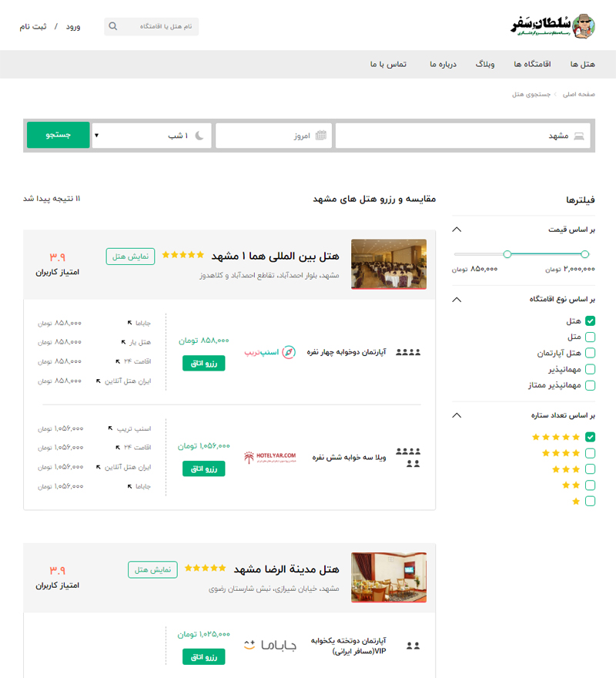Click the search magnifier icon near login area

coord(112,25)
